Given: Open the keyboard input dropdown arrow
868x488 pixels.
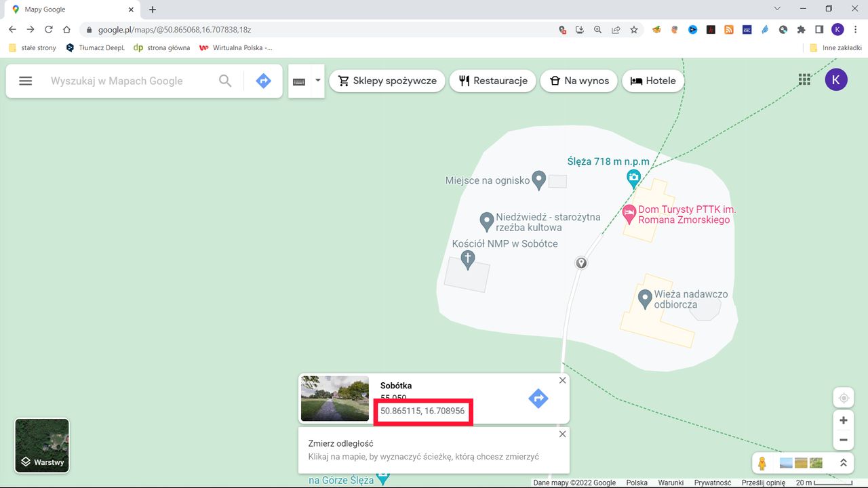Looking at the screenshot, I should [317, 80].
